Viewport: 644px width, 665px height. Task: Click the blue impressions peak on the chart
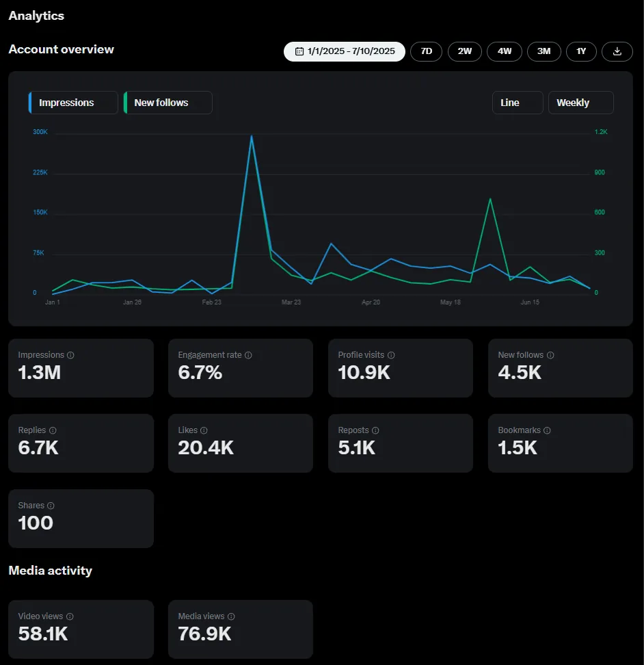click(x=252, y=137)
